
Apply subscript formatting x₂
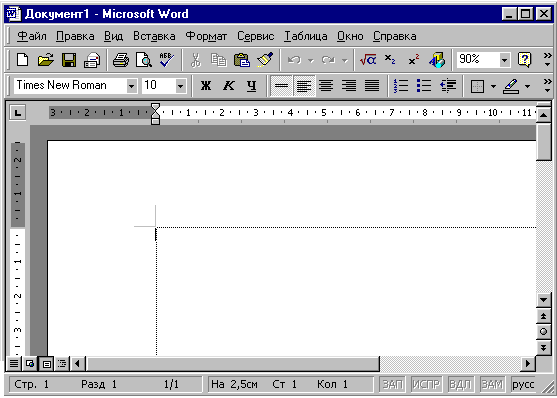tap(390, 60)
